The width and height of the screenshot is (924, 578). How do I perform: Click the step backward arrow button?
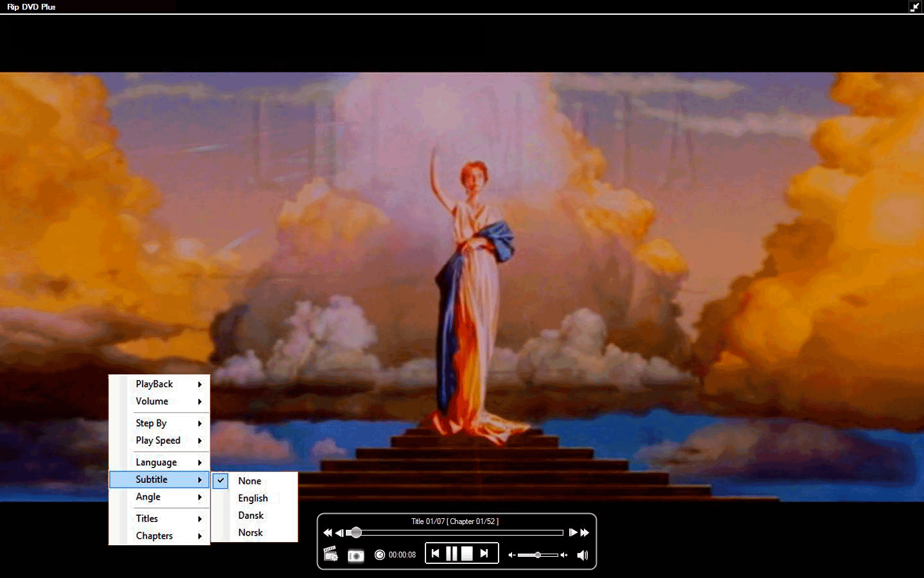(339, 532)
